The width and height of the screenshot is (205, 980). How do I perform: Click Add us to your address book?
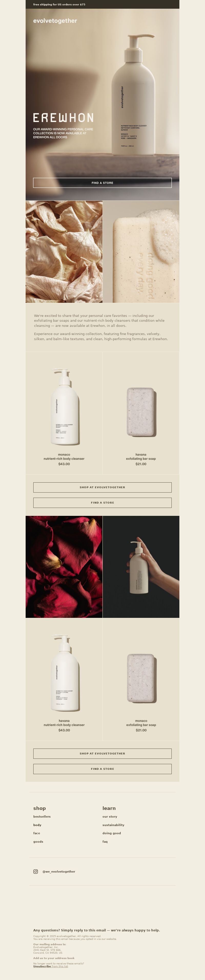point(54,958)
